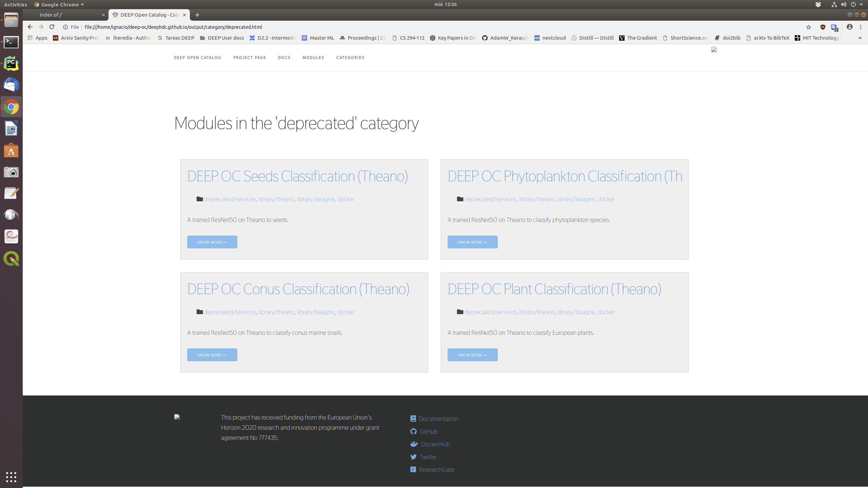Open the doi2bib bookmark
Screen dimensions: 868x488
pos(728,38)
